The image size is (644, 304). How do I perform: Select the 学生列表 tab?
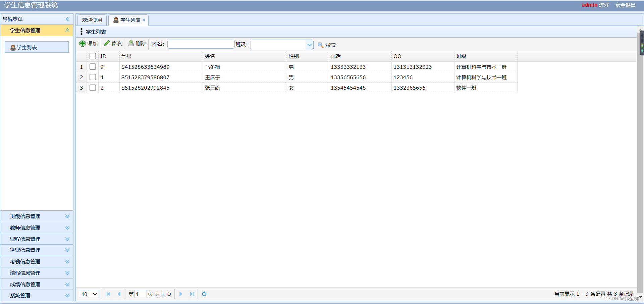point(128,20)
